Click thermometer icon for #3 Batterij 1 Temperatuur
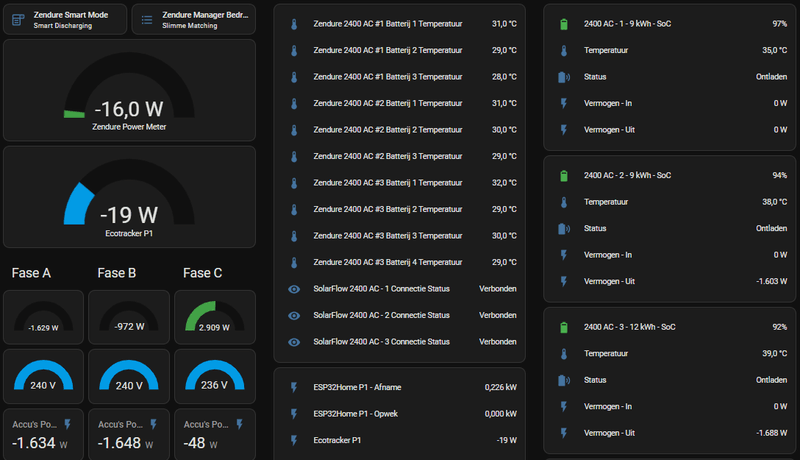The height and width of the screenshot is (460, 800). click(x=294, y=183)
